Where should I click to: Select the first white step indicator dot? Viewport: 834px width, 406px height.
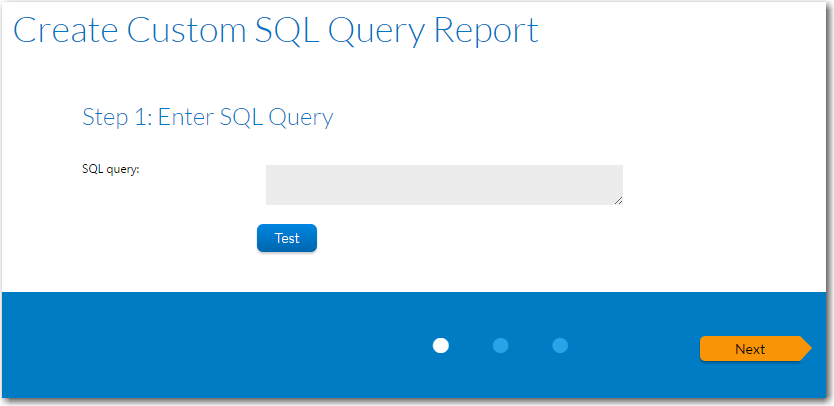coord(441,346)
